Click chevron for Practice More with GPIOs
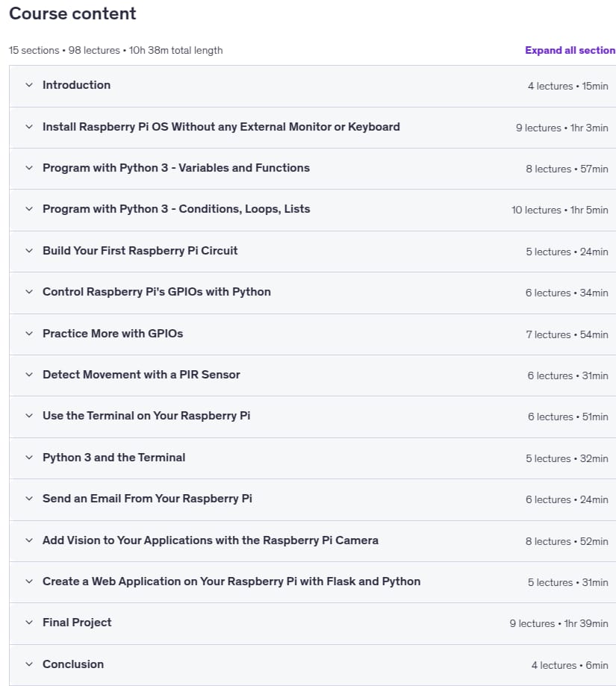Image resolution: width=616 pixels, height=686 pixels. pyautogui.click(x=29, y=334)
